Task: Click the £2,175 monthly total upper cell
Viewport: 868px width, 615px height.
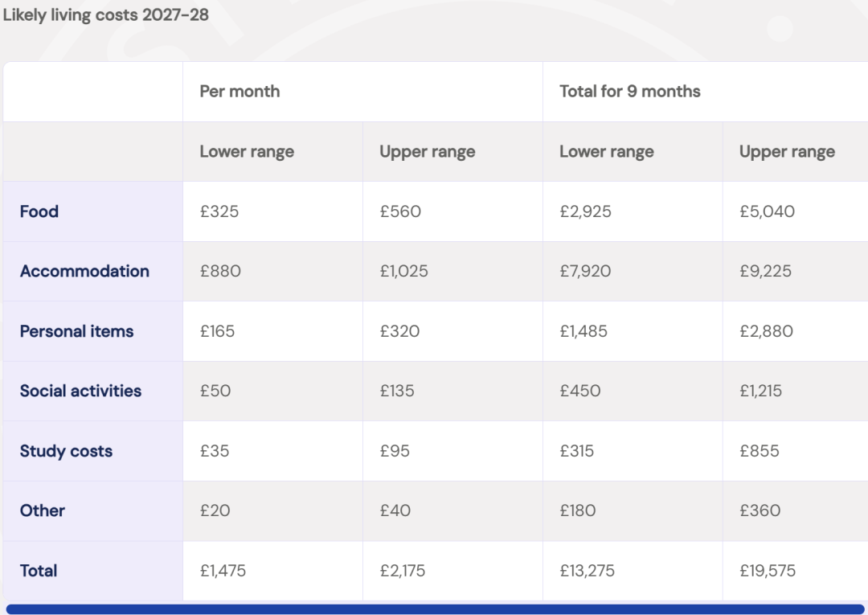Action: (452, 571)
